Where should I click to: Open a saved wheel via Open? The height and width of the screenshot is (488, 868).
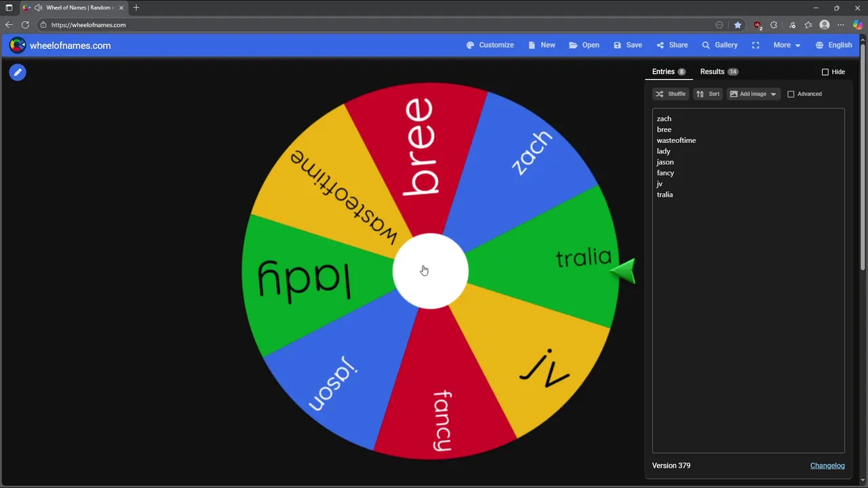[584, 45]
